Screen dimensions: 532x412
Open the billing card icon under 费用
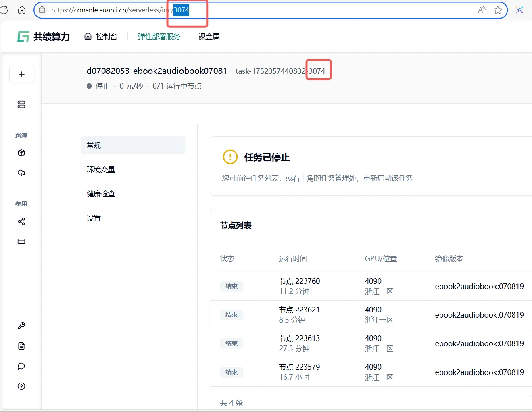[21, 241]
